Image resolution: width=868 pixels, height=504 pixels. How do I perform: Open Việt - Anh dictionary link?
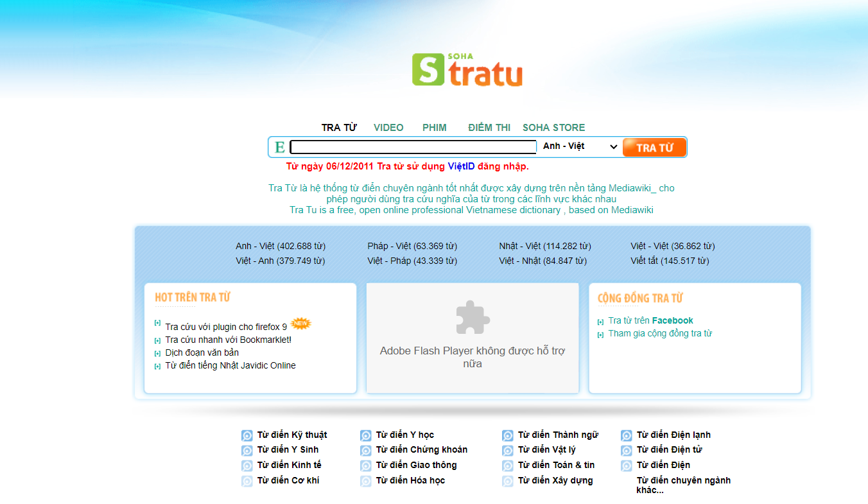click(281, 261)
